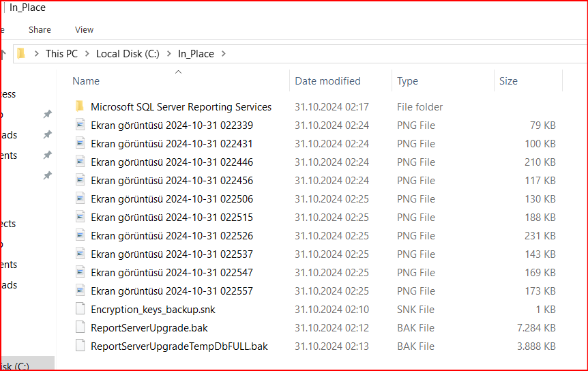Select the file named Ekran görüntüsü 2024-10-31 022515
The image size is (588, 371).
(171, 217)
